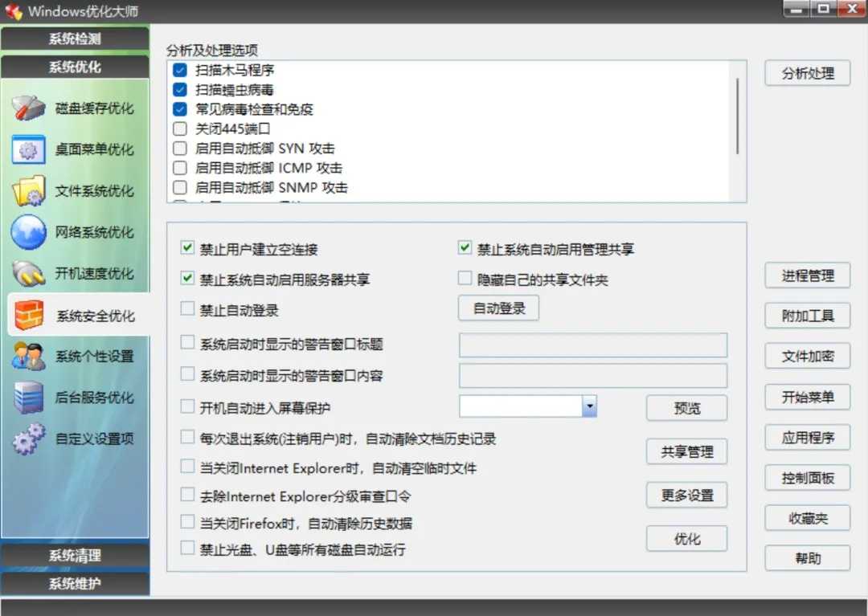The height and width of the screenshot is (616, 868).
Task: Check 当关闭Firefox时自动清除历史数据
Action: pyautogui.click(x=187, y=521)
